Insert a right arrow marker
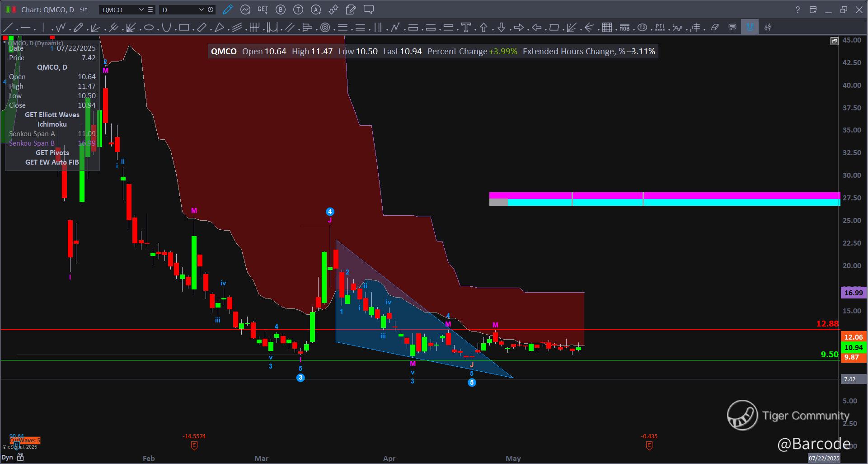Image resolution: width=868 pixels, height=464 pixels. (519, 28)
